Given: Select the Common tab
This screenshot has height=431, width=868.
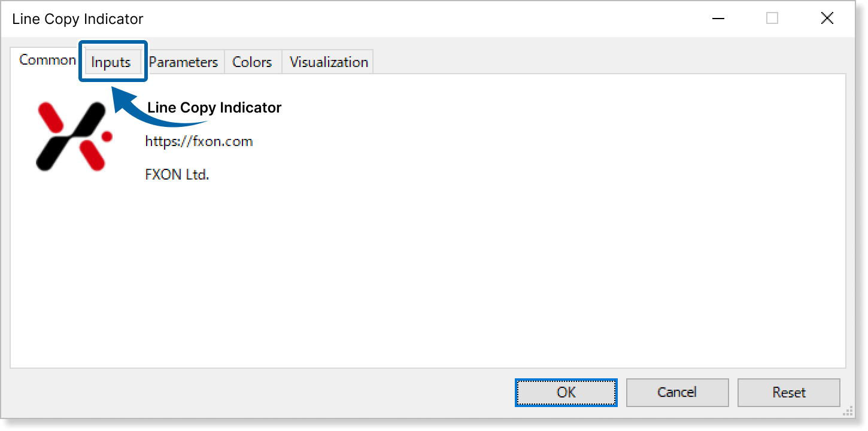Looking at the screenshot, I should (47, 60).
